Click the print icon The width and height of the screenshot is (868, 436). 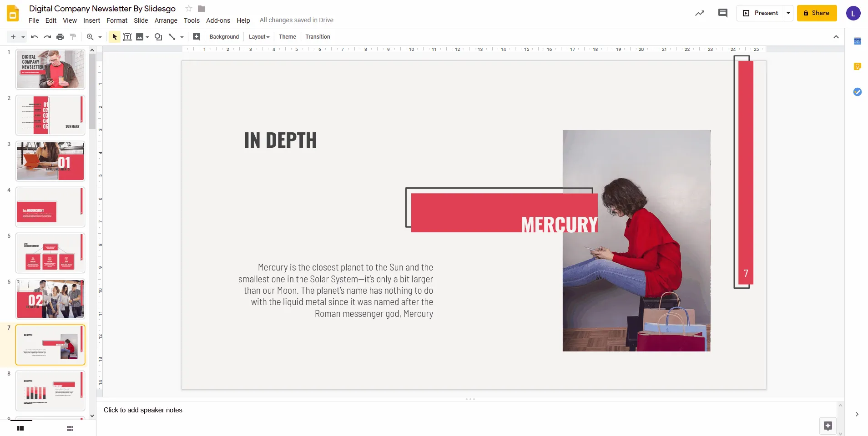pyautogui.click(x=60, y=37)
